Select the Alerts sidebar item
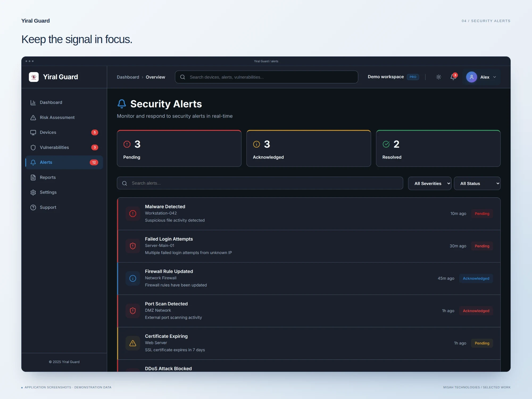The height and width of the screenshot is (399, 532). (64, 162)
